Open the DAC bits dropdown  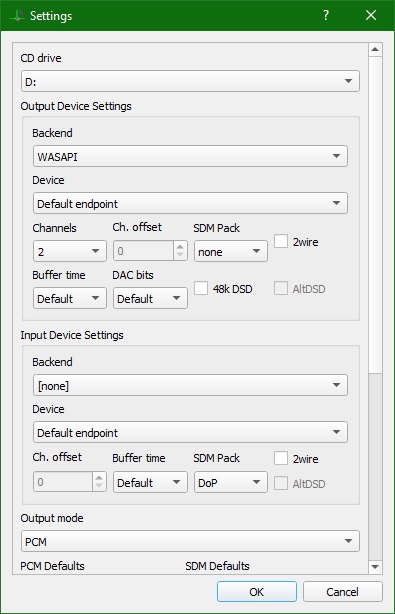pyautogui.click(x=150, y=298)
